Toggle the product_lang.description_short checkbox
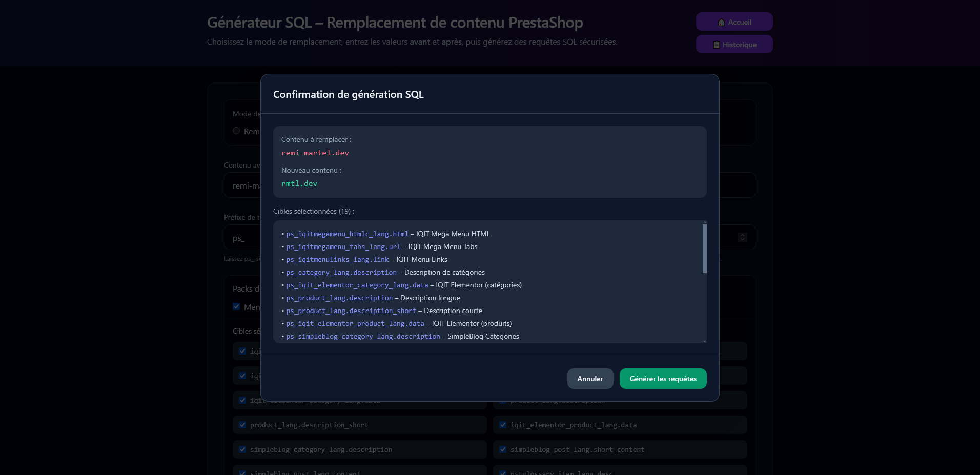980x475 pixels. point(242,425)
